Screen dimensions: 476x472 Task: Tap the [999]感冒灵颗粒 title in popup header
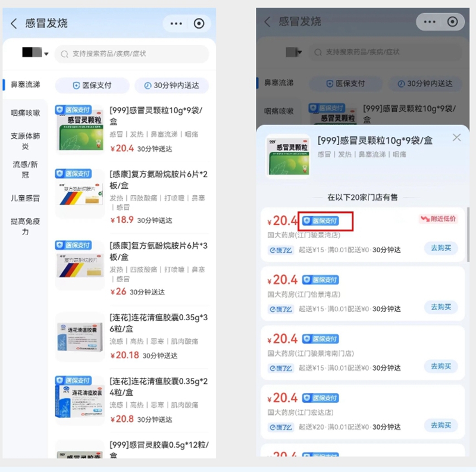[x=375, y=140]
